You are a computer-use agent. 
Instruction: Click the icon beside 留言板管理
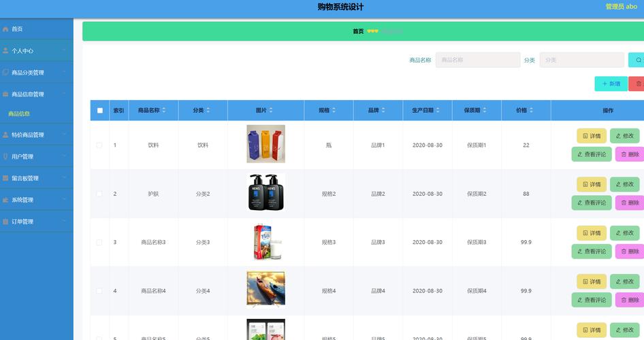pyautogui.click(x=5, y=178)
